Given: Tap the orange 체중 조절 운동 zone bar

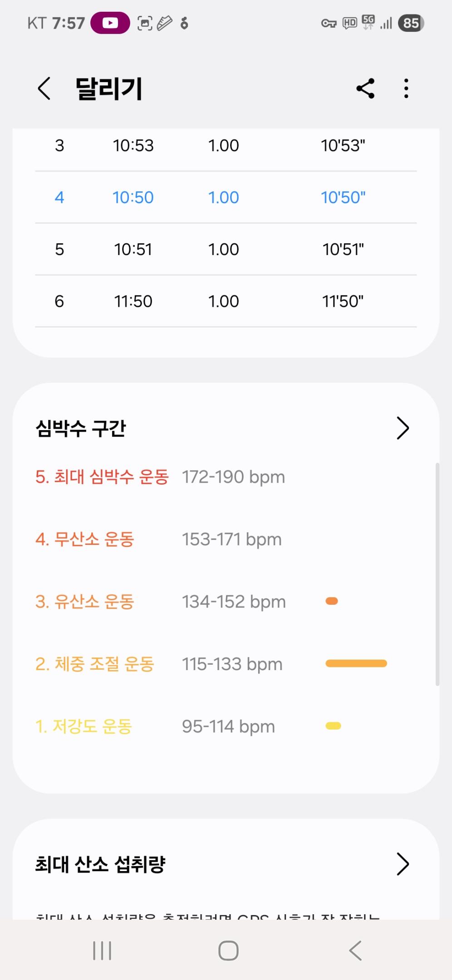Looking at the screenshot, I should point(356,664).
